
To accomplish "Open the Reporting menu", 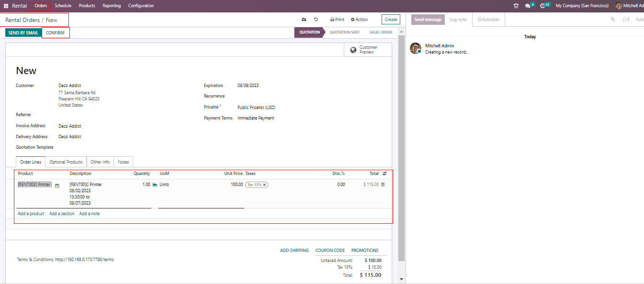I will click(x=112, y=6).
